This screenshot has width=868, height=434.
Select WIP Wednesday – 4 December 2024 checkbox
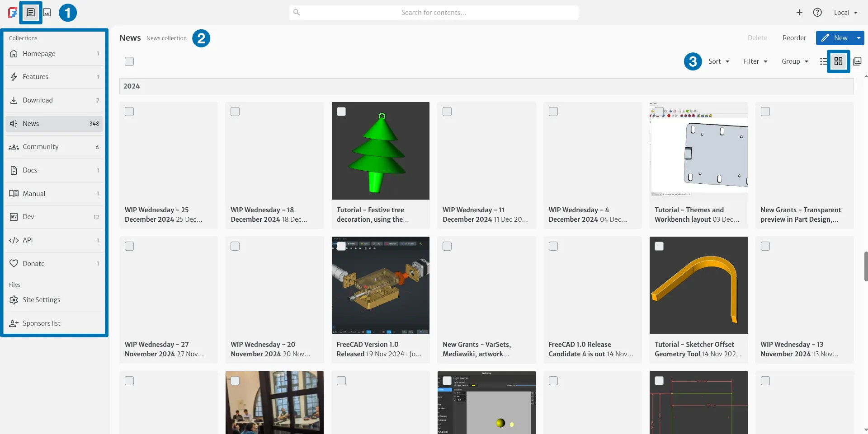tap(553, 112)
